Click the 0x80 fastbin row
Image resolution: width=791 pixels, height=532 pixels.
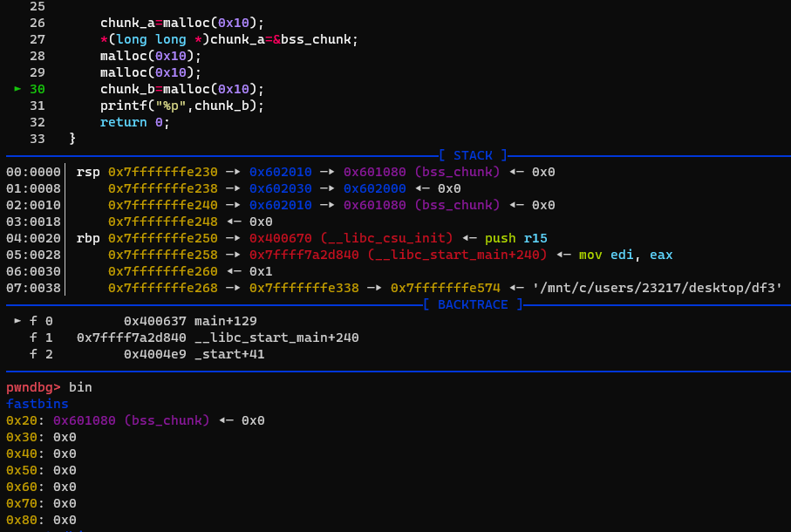[x=41, y=520]
